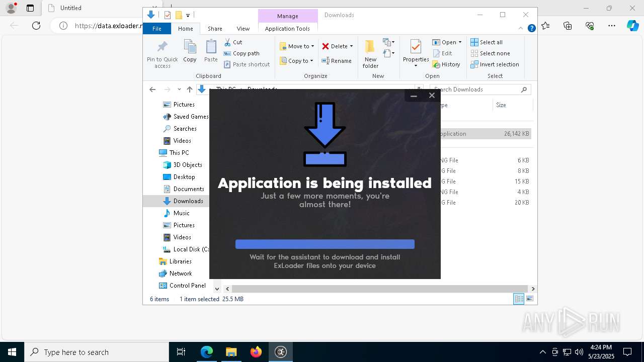Expand the Open dropdown arrow
Image resolution: width=644 pixels, height=362 pixels.
pos(460,42)
